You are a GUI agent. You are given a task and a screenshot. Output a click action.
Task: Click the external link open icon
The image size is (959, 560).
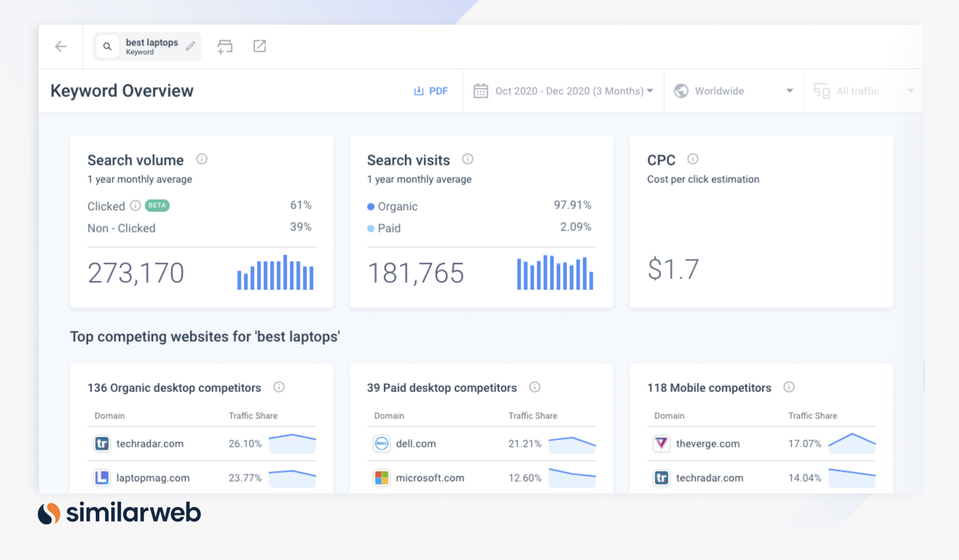pyautogui.click(x=259, y=46)
